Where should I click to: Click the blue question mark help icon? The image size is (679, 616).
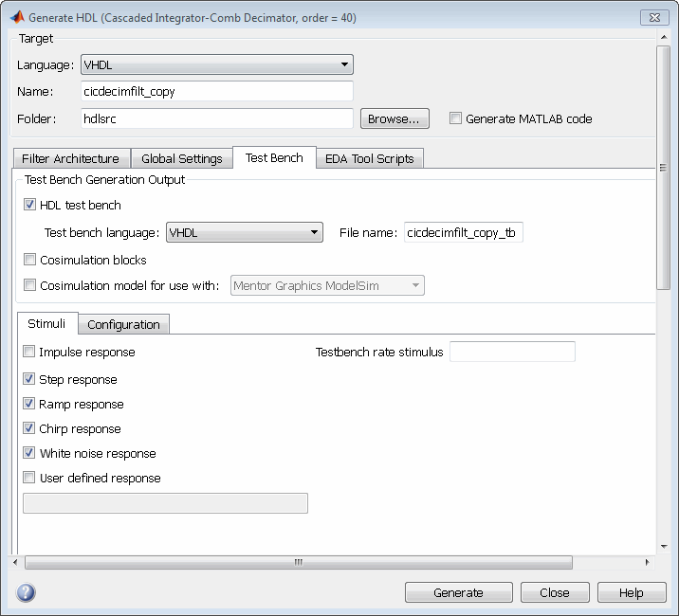(x=26, y=592)
